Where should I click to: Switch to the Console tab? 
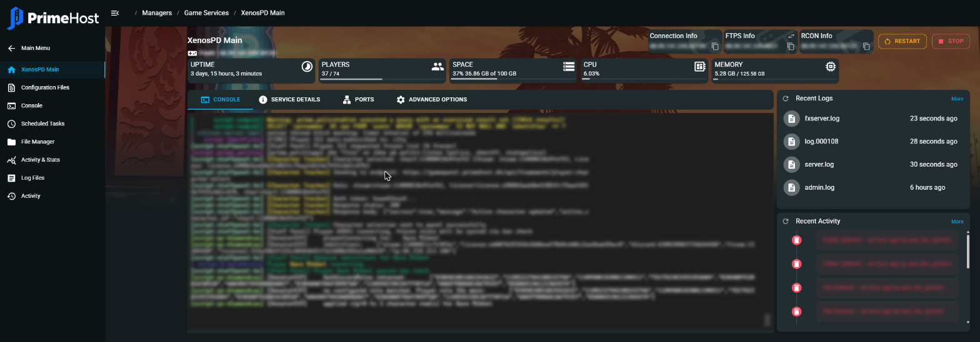221,100
